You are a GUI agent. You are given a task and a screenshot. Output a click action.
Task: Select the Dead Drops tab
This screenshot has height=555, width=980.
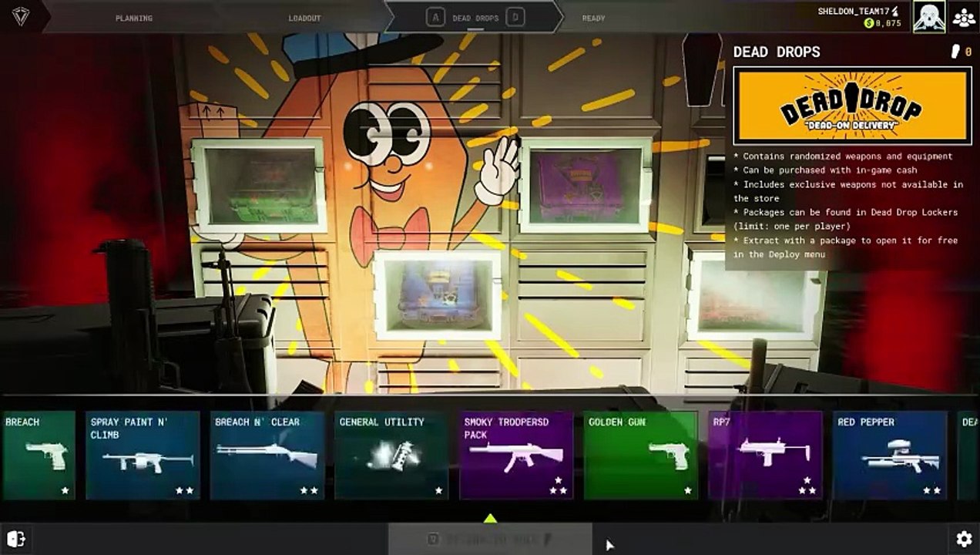click(x=475, y=18)
